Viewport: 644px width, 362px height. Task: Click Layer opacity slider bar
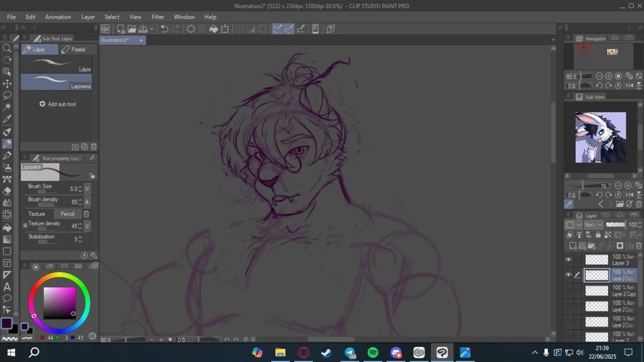click(615, 225)
